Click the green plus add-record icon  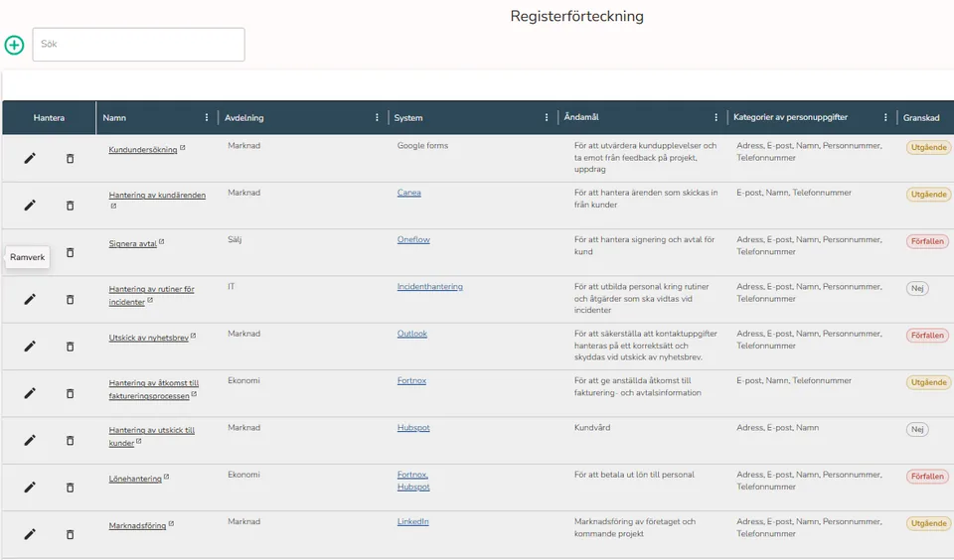14,45
